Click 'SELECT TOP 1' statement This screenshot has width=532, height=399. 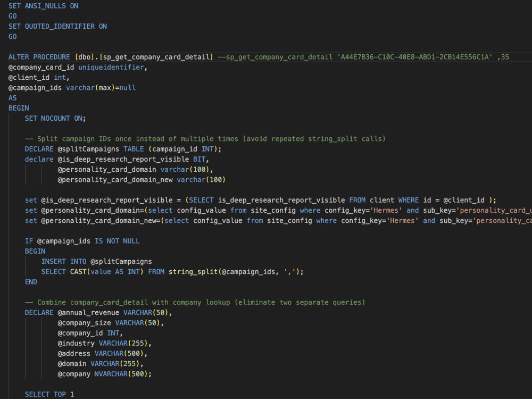coord(49,394)
